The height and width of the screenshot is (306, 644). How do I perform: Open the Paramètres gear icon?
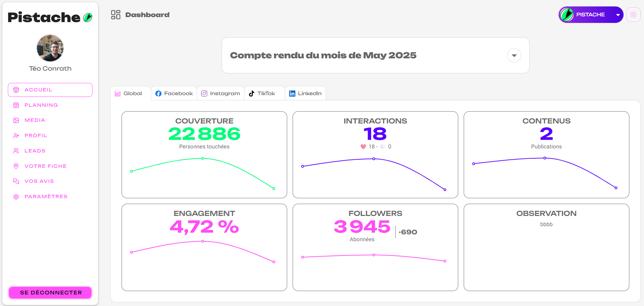click(16, 196)
